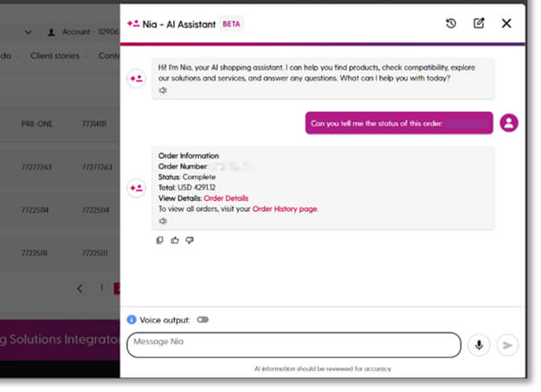The height and width of the screenshot is (392, 541).
Task: Click the microphone voice input button
Action: tap(479, 344)
